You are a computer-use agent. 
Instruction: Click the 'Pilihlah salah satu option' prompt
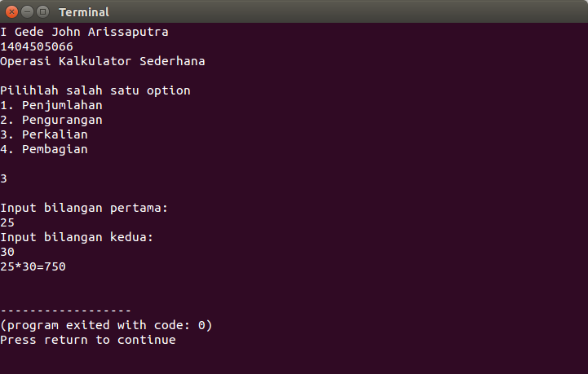pyautogui.click(x=95, y=90)
